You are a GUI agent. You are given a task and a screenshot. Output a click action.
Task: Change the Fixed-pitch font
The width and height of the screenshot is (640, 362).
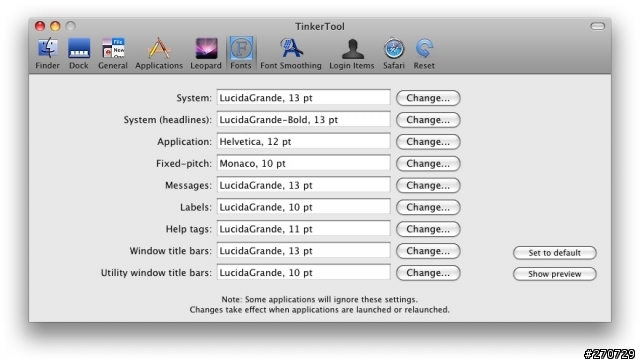[x=428, y=164]
